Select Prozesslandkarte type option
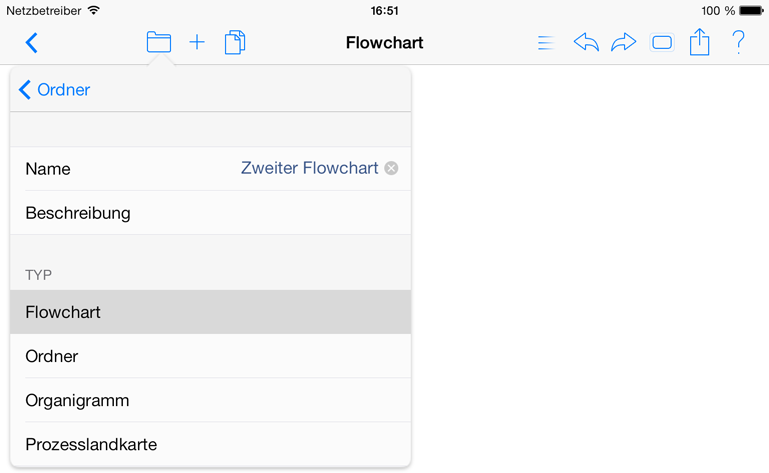 (x=210, y=444)
